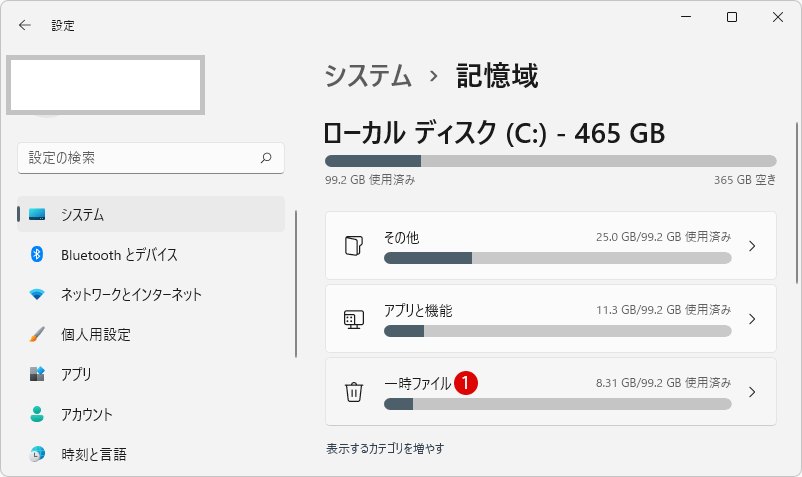Go to システム in the breadcrumb

pos(368,76)
